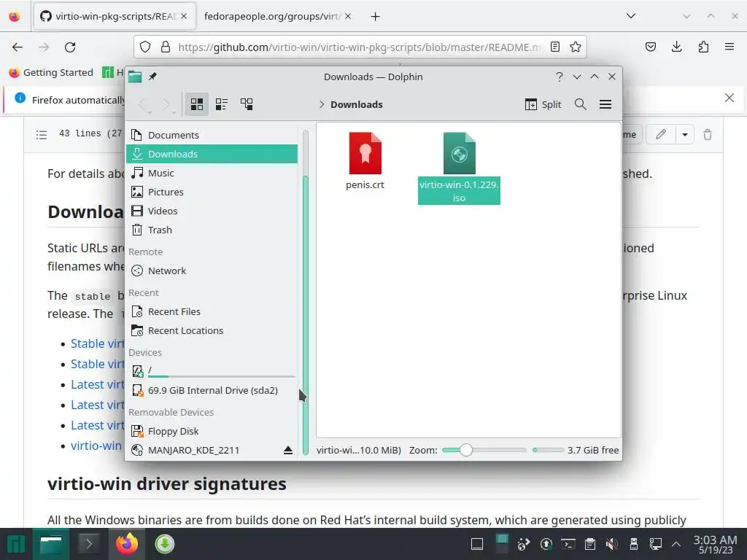
Task: Go back in Dolphin navigation
Action: [x=144, y=104]
